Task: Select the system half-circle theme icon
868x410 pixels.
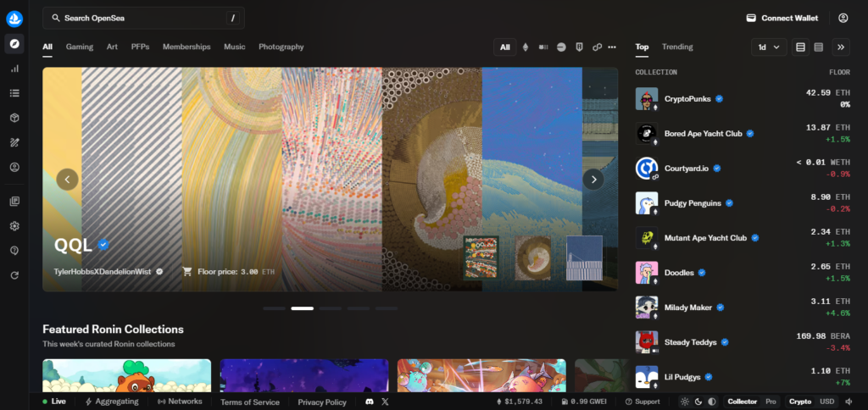Action: 712,402
